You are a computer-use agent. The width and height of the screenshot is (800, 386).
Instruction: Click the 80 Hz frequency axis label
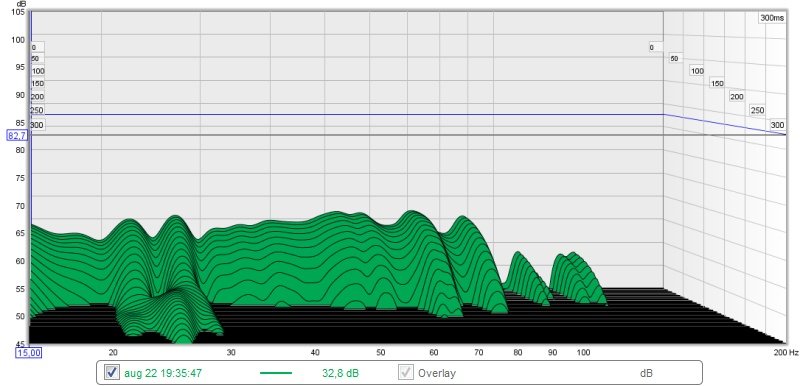click(518, 352)
